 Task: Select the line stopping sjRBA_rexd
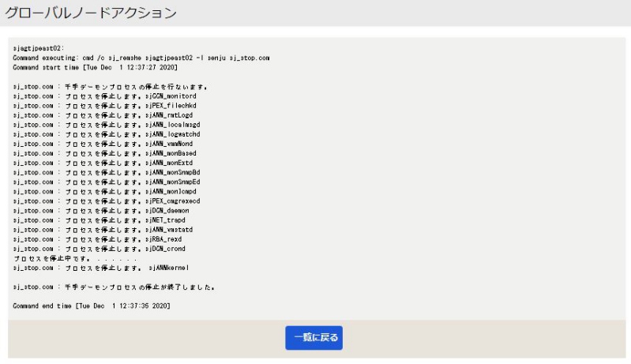(97, 239)
